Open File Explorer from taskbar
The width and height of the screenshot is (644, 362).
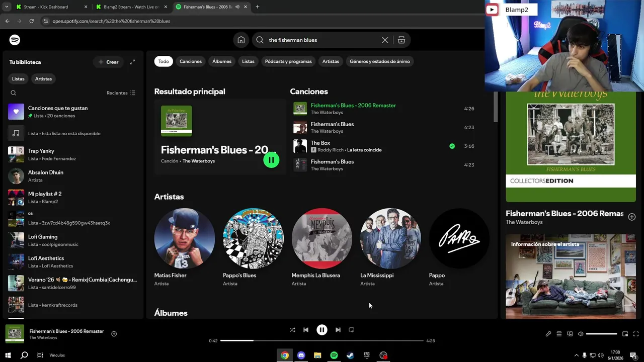(x=317, y=355)
